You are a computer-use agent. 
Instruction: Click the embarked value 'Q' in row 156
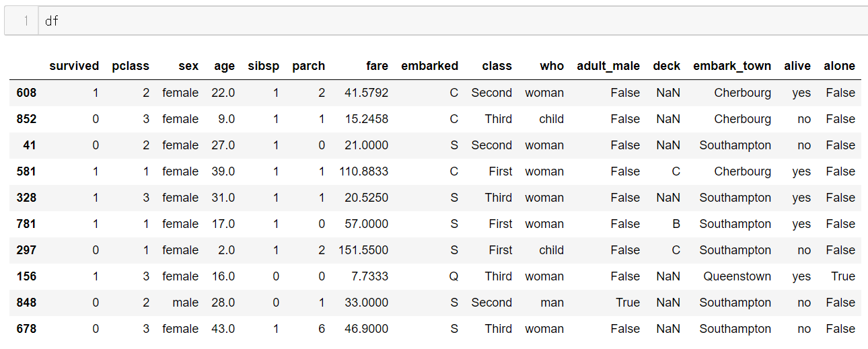pyautogui.click(x=454, y=276)
